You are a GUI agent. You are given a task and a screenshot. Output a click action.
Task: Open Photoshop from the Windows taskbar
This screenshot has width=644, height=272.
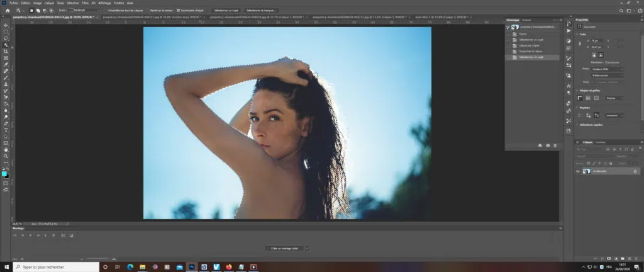pyautogui.click(x=191, y=267)
